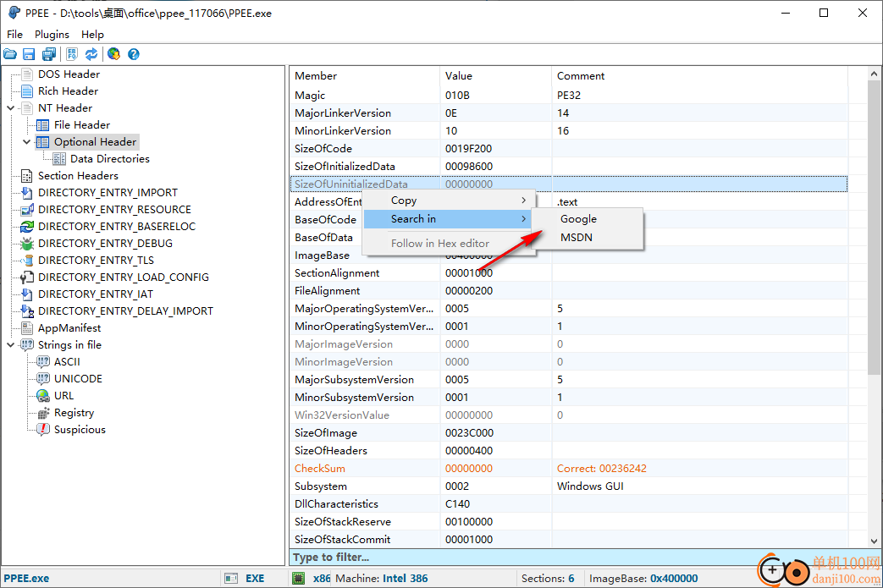Click the FileAlignment member cell

tap(327, 291)
